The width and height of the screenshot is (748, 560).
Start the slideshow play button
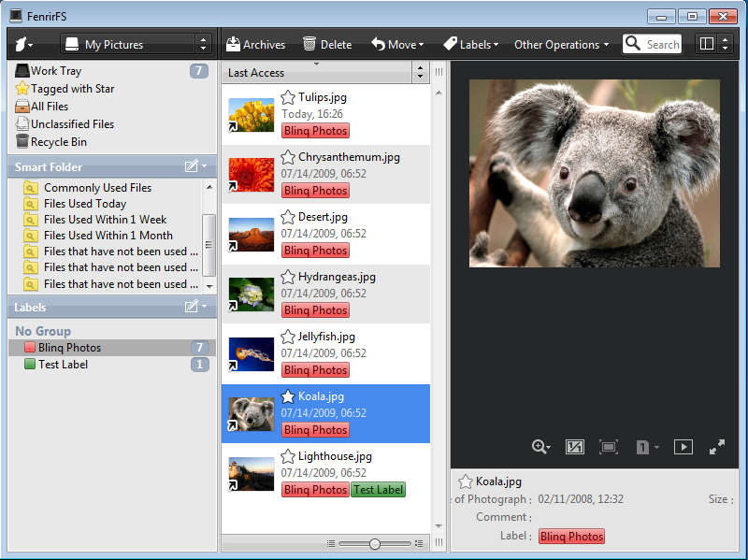coord(683,447)
